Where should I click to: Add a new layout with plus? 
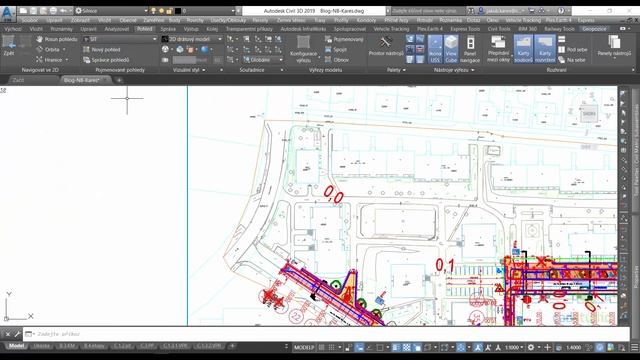[x=232, y=346]
